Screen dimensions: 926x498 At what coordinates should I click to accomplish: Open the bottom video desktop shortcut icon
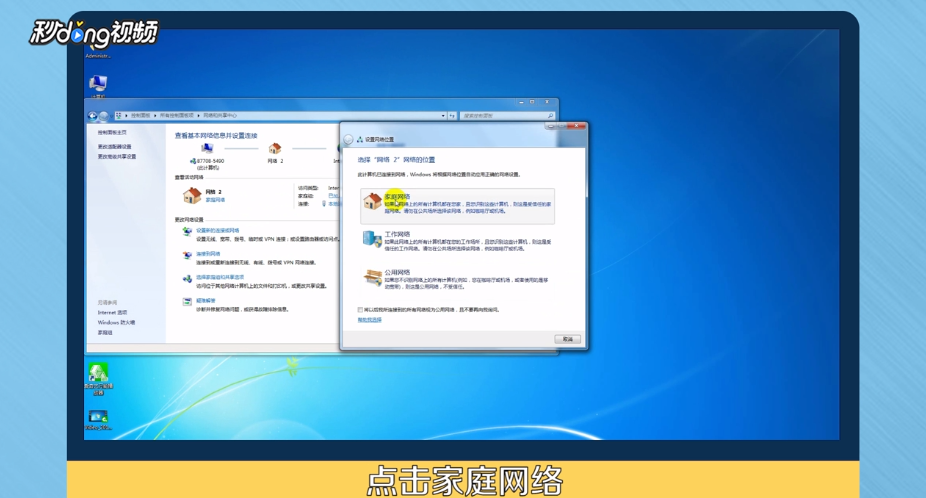98,417
